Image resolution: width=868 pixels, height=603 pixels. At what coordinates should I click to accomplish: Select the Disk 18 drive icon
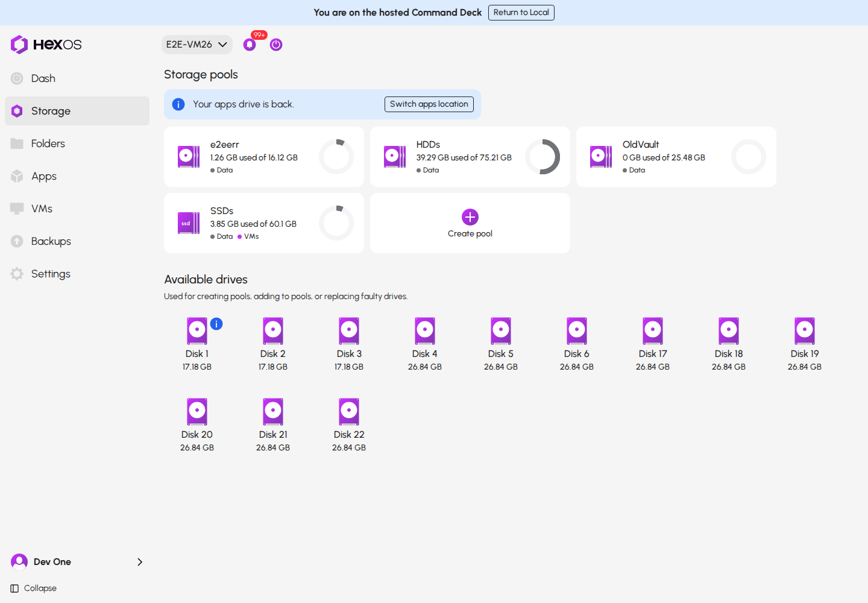click(x=729, y=331)
